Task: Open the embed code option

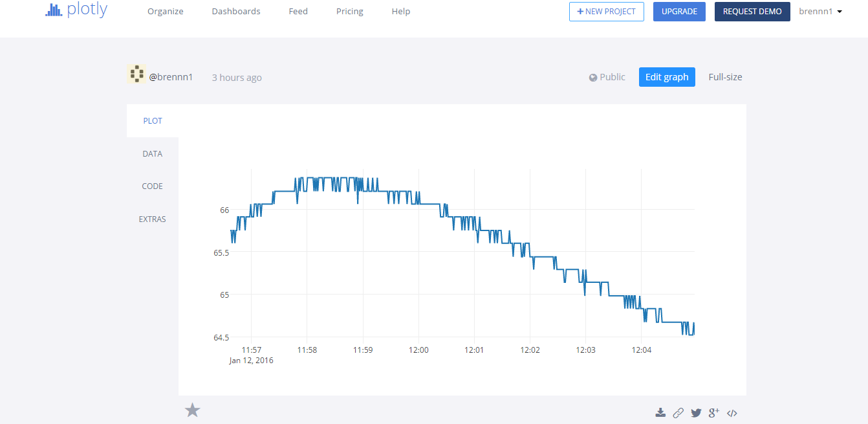Action: 732,412
